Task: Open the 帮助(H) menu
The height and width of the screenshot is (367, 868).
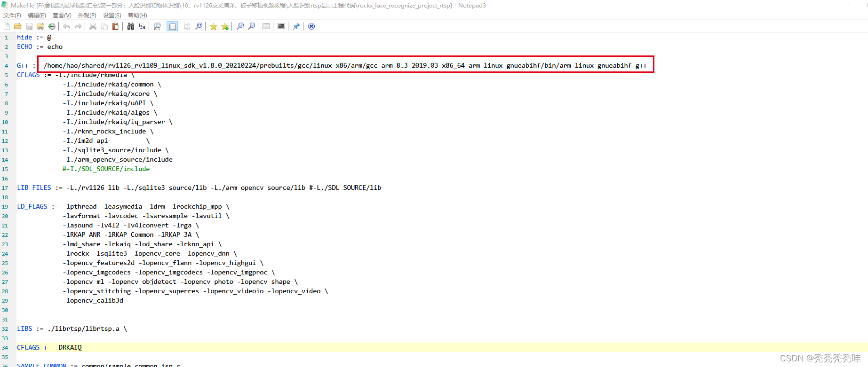Action: (137, 16)
